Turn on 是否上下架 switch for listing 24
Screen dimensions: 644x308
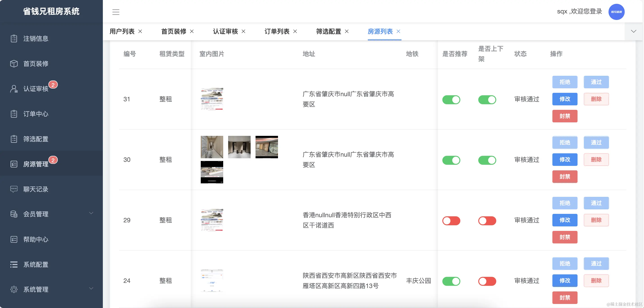pyautogui.click(x=487, y=281)
